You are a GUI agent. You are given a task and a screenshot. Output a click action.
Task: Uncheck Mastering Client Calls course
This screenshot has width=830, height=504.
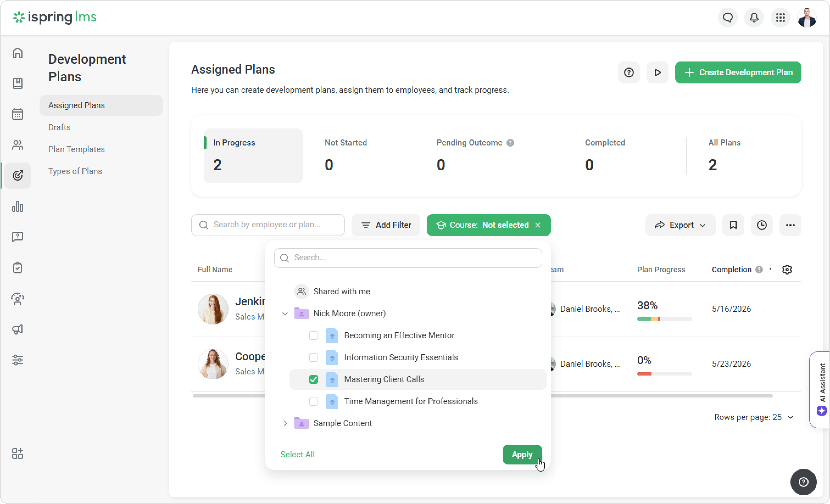click(x=314, y=379)
